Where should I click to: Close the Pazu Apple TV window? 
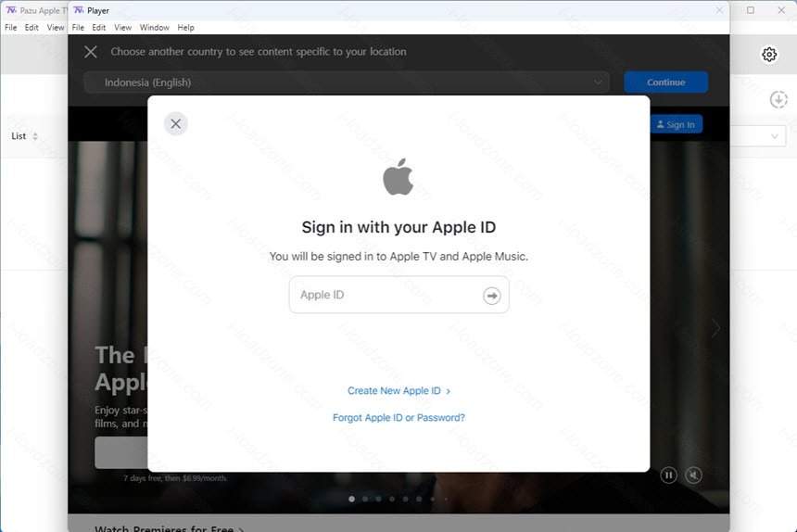pyautogui.click(x=781, y=10)
